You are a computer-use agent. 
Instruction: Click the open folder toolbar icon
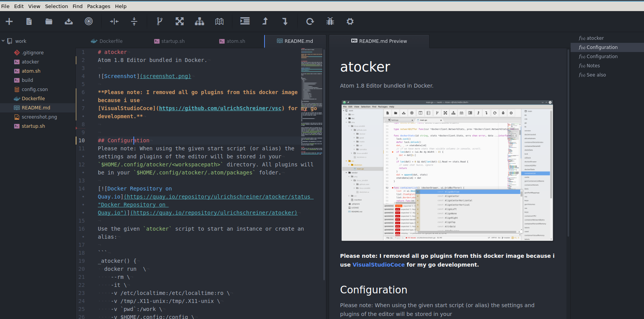(x=49, y=21)
